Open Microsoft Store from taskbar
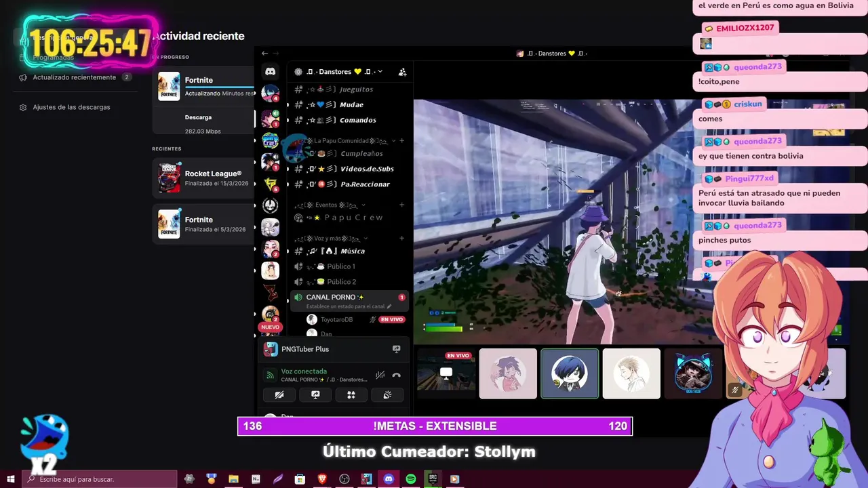Image resolution: width=868 pixels, height=488 pixels. 299,479
